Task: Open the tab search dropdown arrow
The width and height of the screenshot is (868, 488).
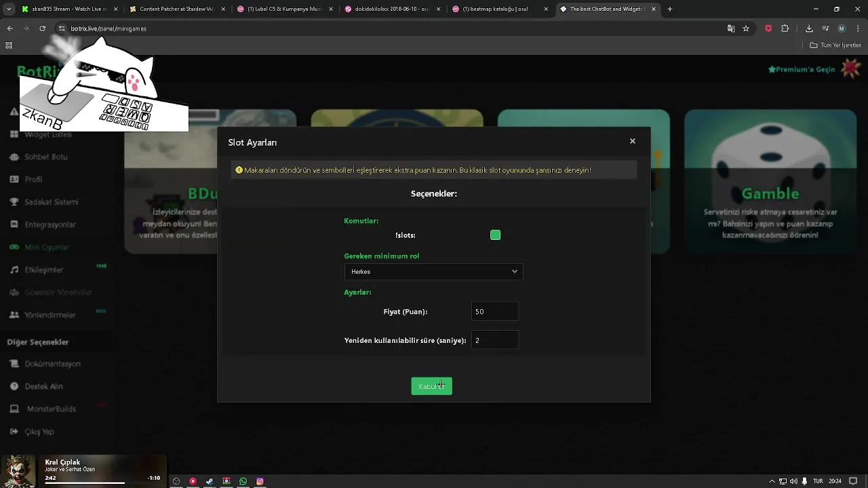Action: [x=9, y=9]
